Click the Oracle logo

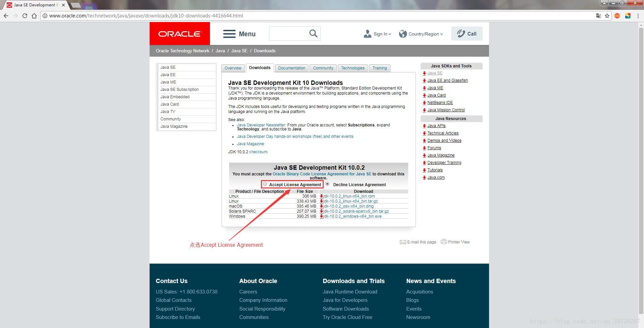point(180,34)
